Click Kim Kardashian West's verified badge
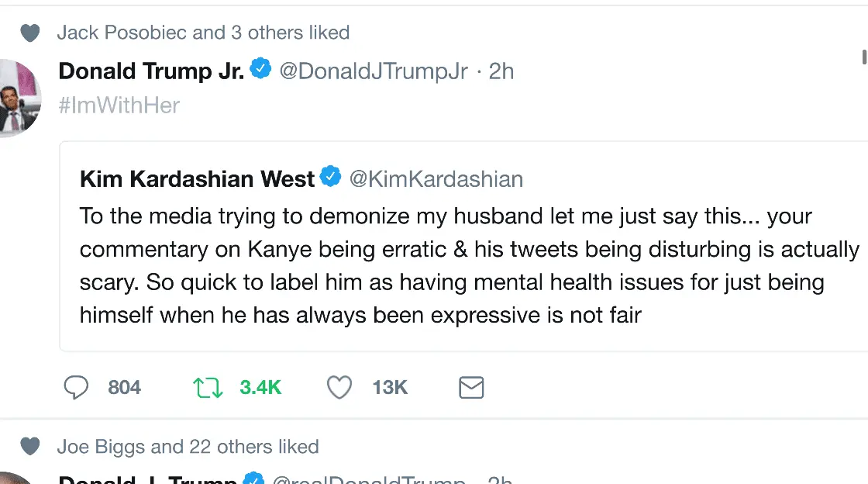 (331, 178)
